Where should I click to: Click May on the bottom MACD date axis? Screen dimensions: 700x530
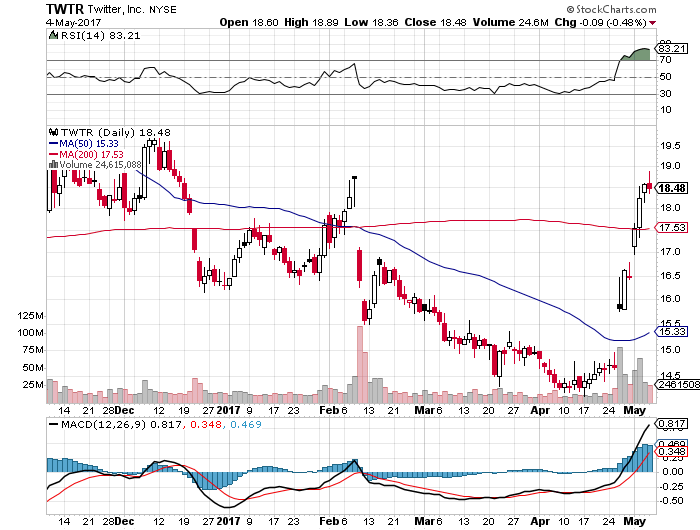[x=634, y=522]
